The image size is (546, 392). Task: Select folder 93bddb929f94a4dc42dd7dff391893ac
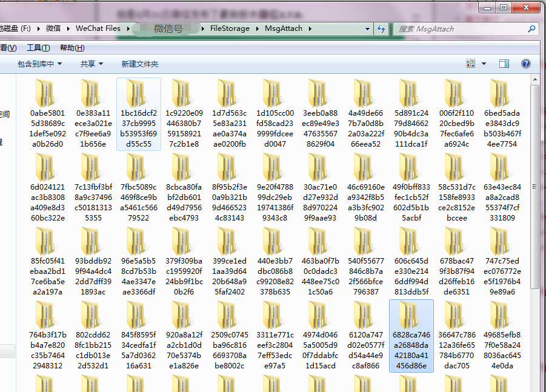(x=93, y=262)
